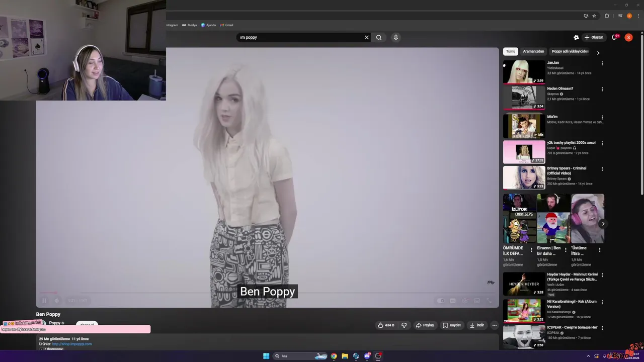Open Chrome from the taskbar

click(x=334, y=356)
